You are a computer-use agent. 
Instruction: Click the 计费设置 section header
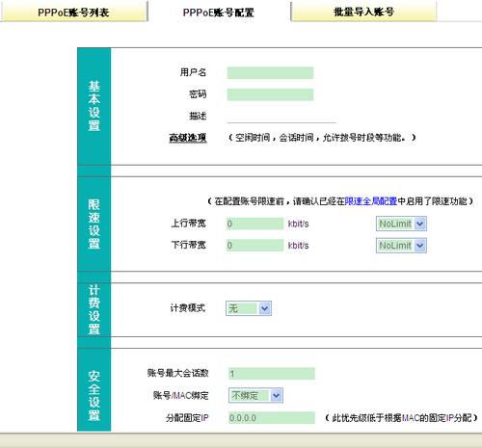coord(94,309)
